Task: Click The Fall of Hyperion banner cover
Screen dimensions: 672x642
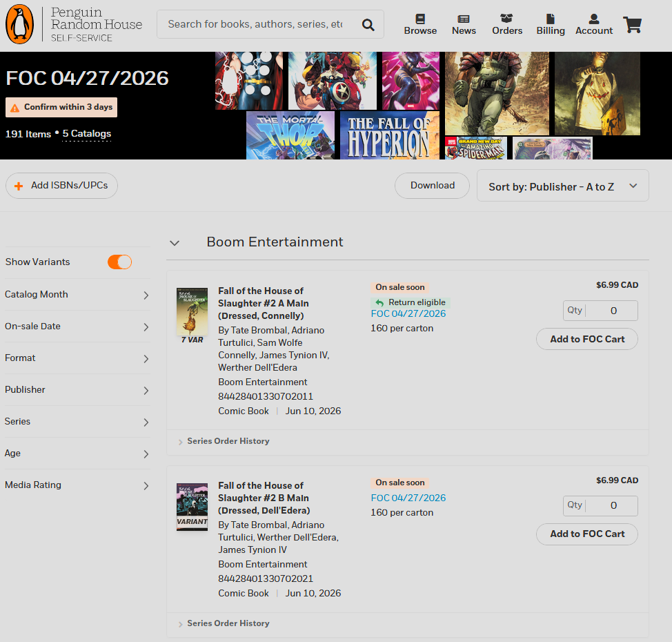Action: click(390, 135)
